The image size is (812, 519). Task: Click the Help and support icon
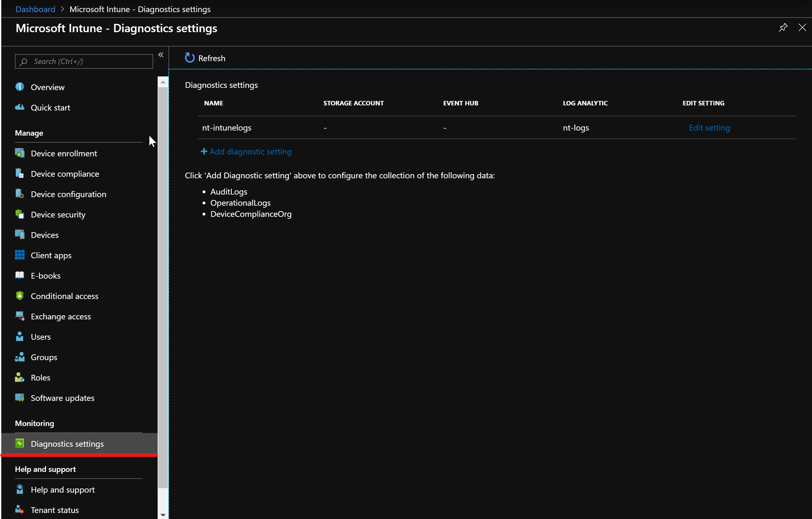[19, 489]
